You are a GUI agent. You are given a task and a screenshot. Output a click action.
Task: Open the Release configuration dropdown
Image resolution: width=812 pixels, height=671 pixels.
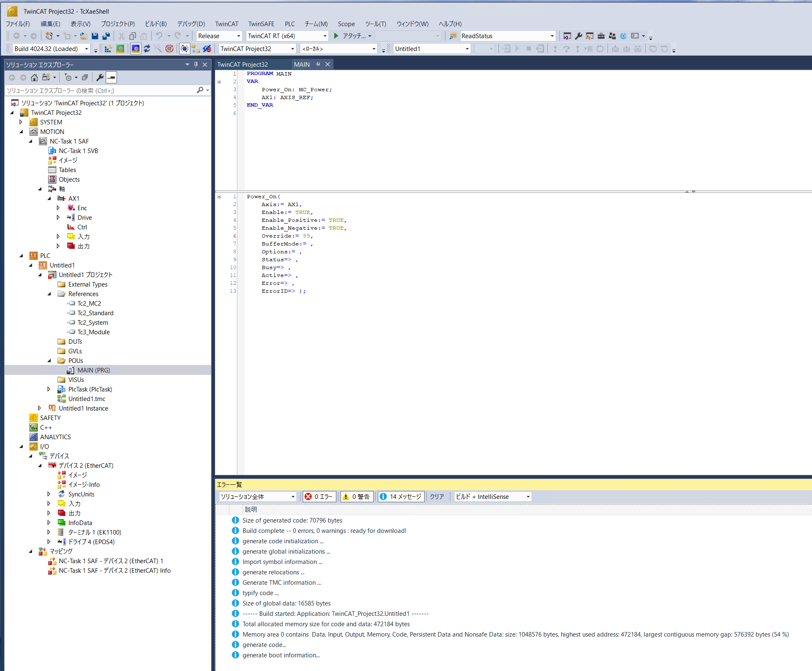(219, 36)
